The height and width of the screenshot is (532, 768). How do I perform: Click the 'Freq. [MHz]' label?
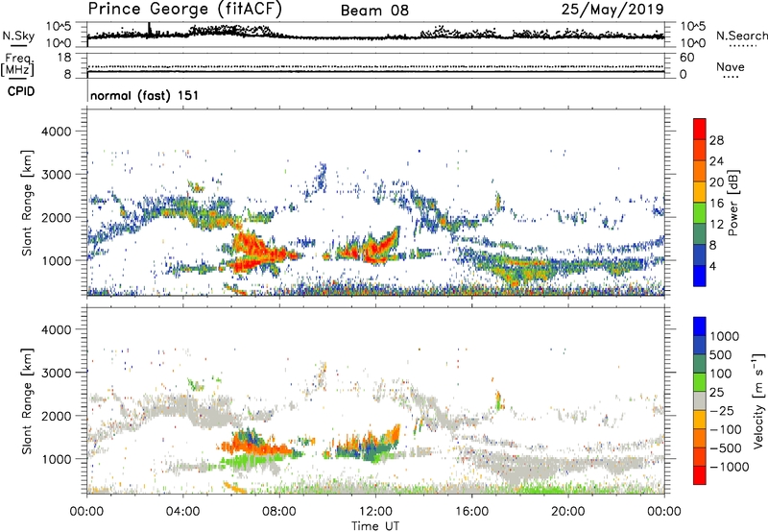click(x=18, y=65)
